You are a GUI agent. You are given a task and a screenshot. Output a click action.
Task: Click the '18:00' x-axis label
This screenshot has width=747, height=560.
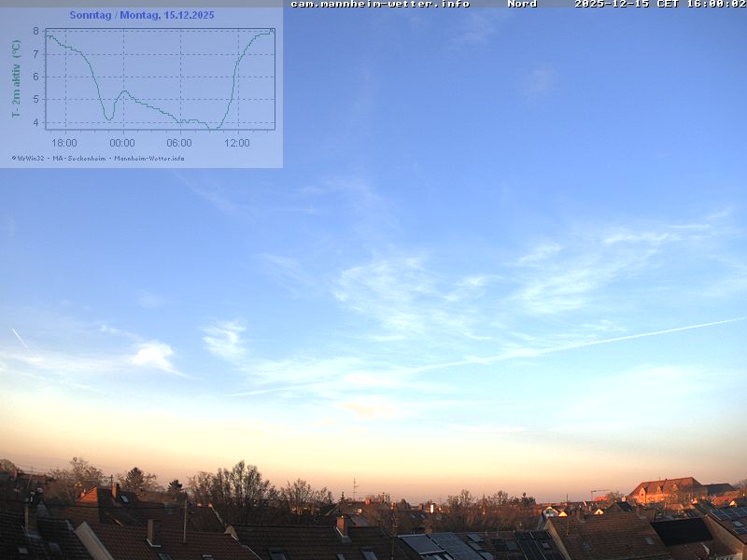(64, 143)
